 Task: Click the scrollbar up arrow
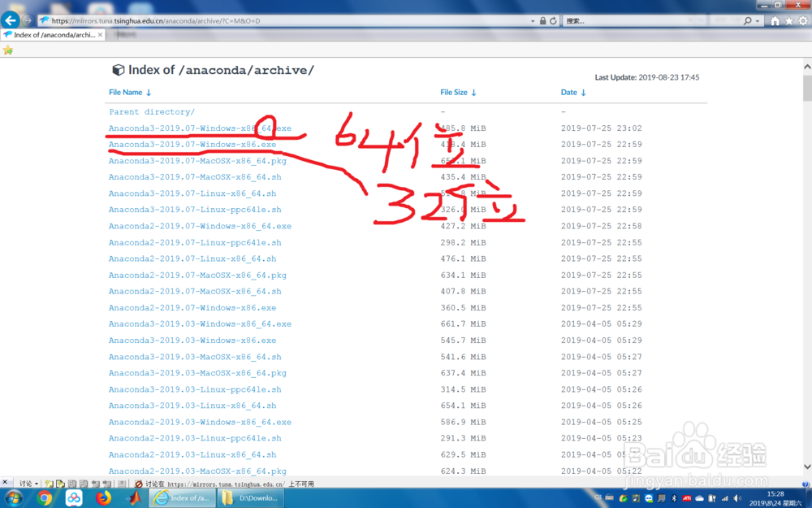click(807, 67)
